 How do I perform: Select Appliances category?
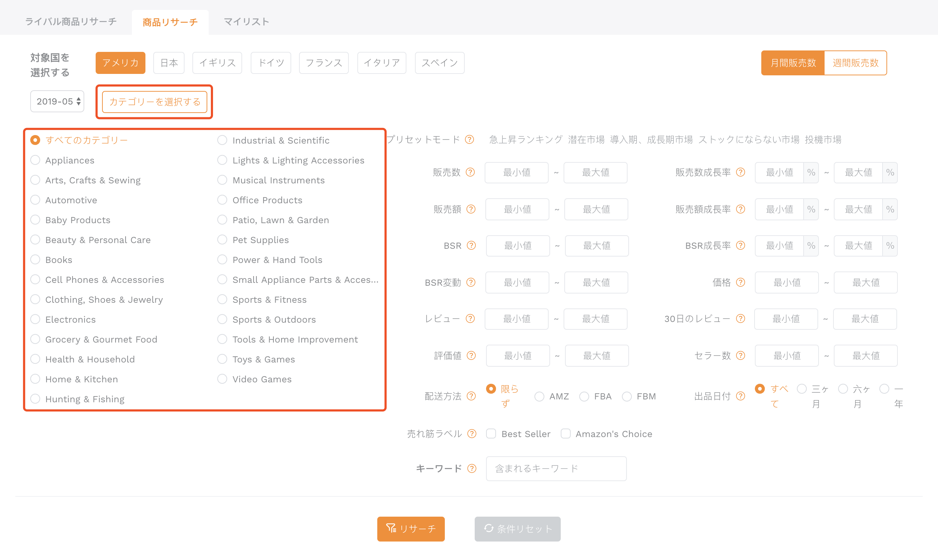tap(35, 160)
